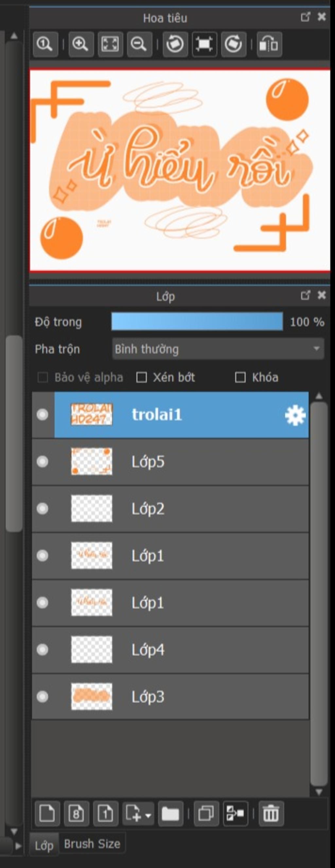Select the Lớp tab at bottom

click(44, 845)
